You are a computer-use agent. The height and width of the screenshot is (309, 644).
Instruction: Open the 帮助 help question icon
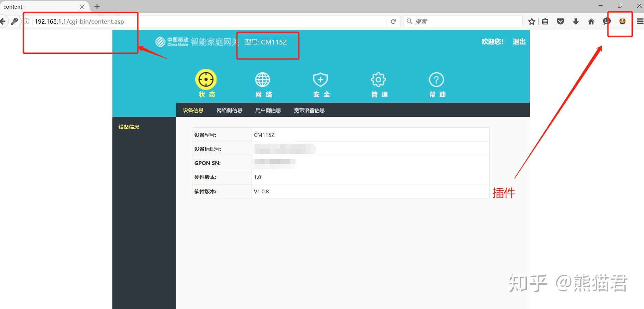(x=436, y=80)
